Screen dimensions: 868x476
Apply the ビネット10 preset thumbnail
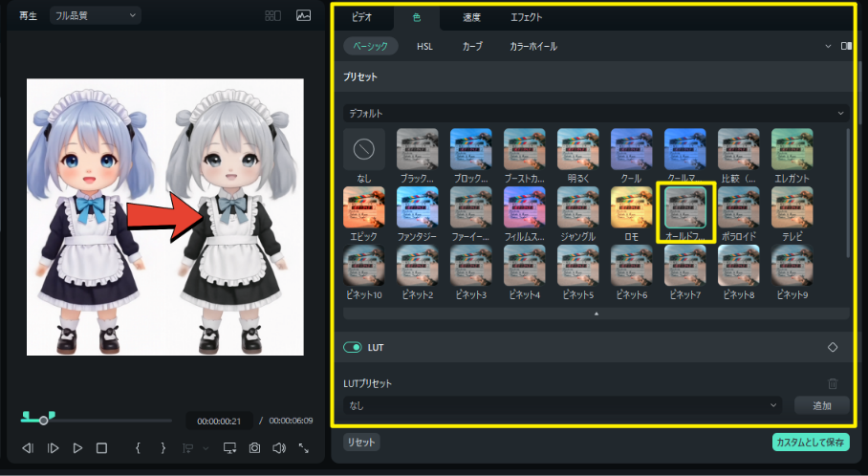[x=363, y=267]
